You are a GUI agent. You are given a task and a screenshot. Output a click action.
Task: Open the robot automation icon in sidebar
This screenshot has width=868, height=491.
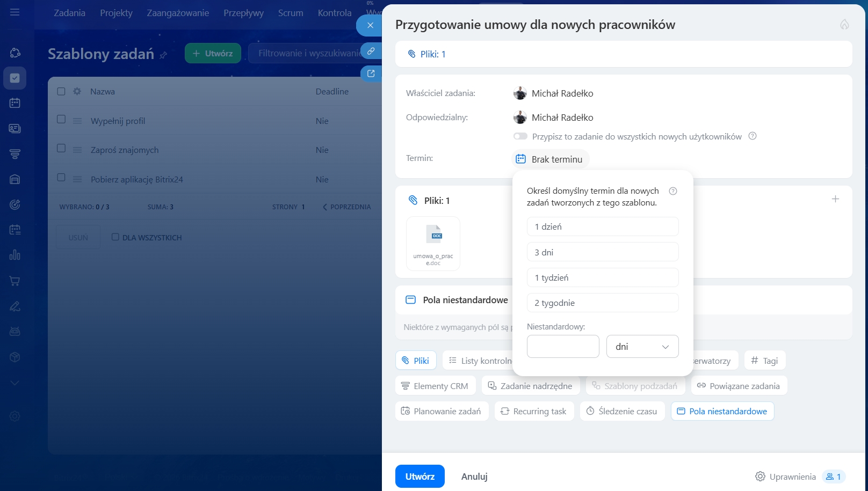point(15,332)
